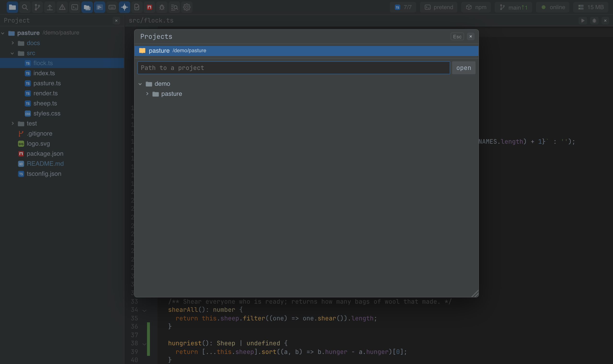Open styles.css file
This screenshot has height=364, width=613.
pyautogui.click(x=62, y=113)
